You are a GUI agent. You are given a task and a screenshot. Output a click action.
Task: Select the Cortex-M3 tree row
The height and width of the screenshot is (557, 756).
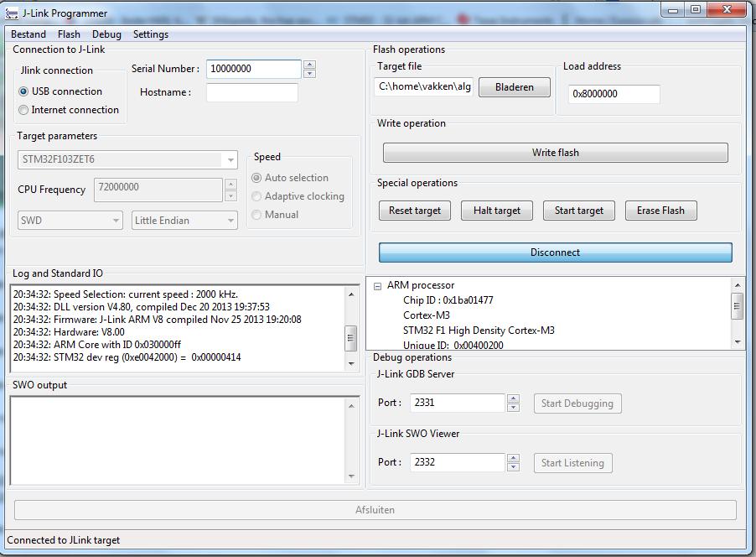427,315
